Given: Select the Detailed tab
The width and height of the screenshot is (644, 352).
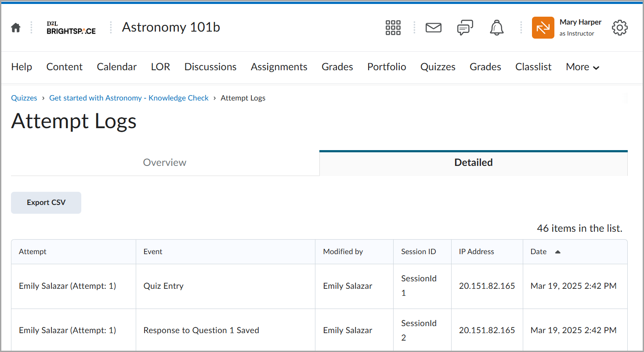Looking at the screenshot, I should (473, 162).
